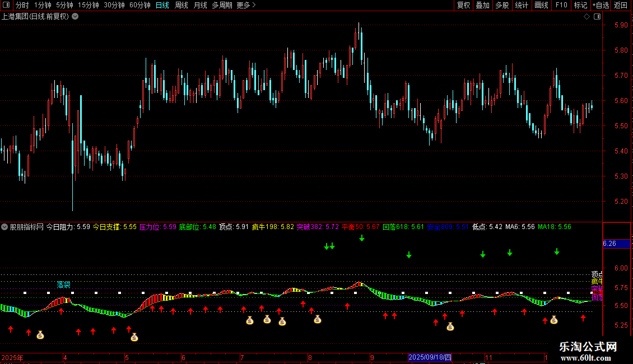Switch to the 1分钟 period tab
Viewport: 633px width, 364px height.
coord(43,5)
